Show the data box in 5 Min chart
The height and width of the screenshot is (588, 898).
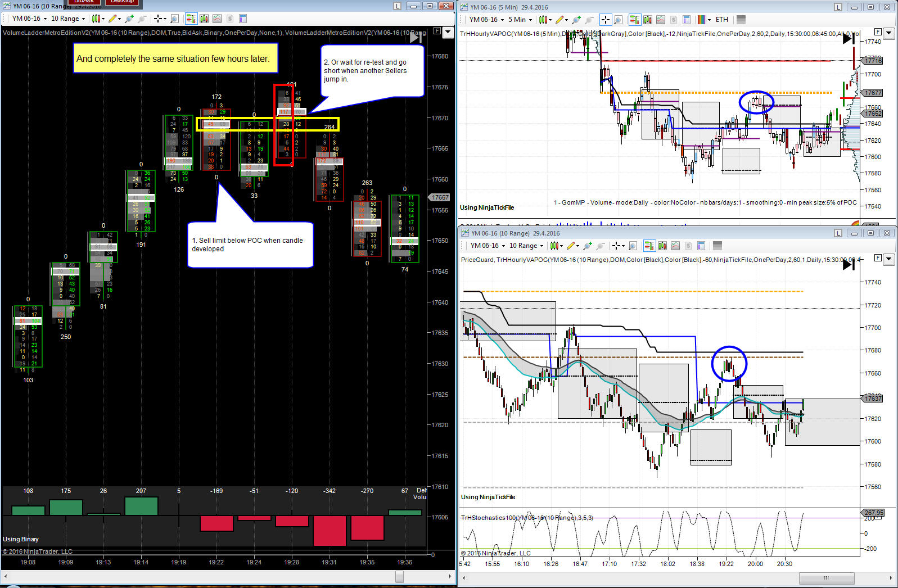point(618,19)
